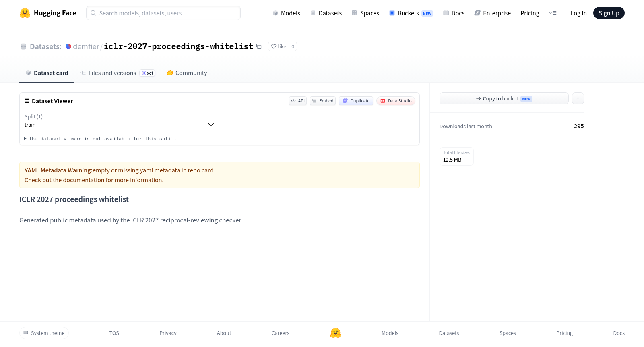The height and width of the screenshot is (347, 644).
Task: Click the xet badge
Action: tap(148, 73)
